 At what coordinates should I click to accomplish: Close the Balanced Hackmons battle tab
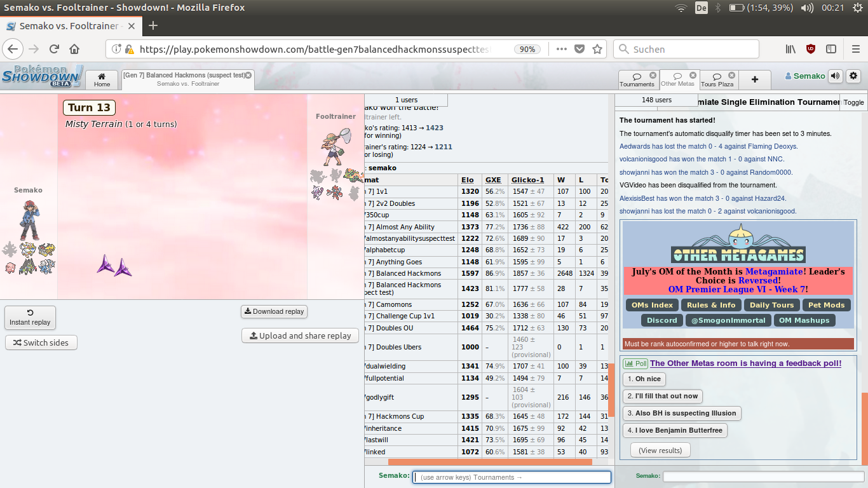[248, 75]
